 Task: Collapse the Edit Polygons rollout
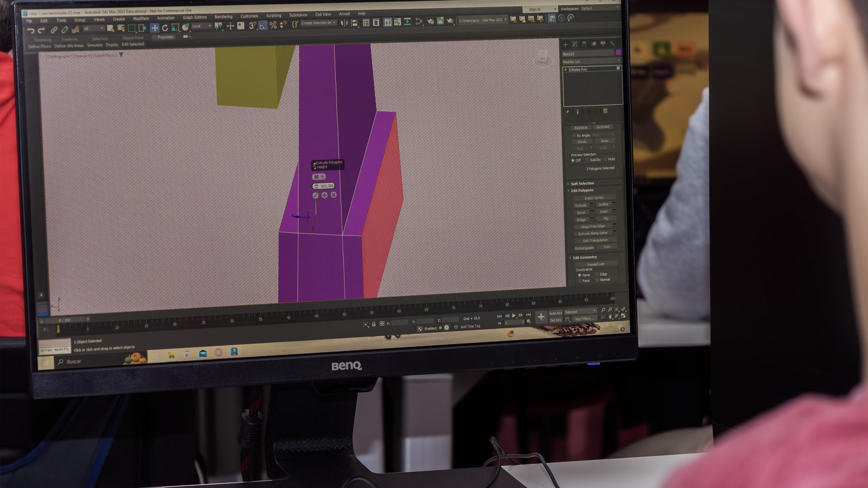[x=581, y=190]
